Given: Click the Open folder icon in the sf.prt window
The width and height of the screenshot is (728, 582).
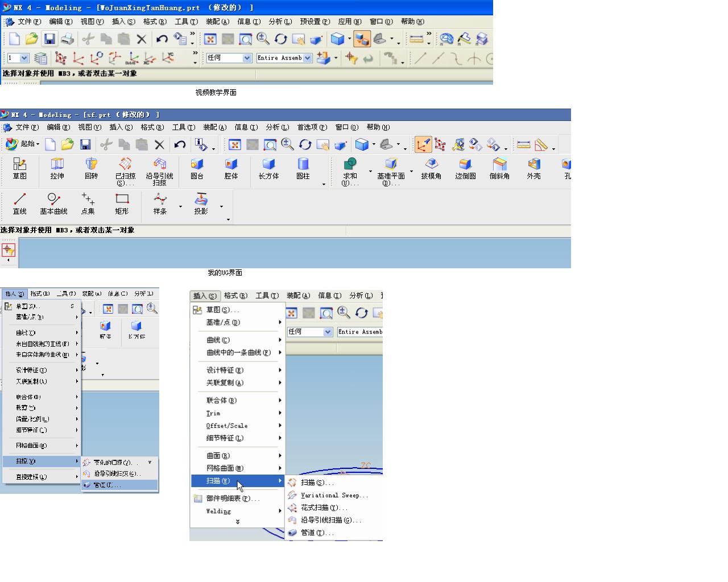Looking at the screenshot, I should click(67, 144).
